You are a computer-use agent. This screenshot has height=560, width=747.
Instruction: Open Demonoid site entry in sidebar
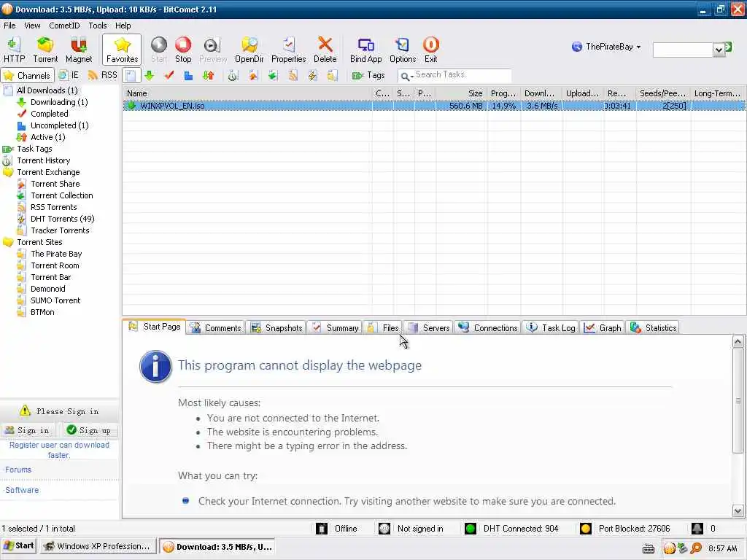tap(47, 289)
